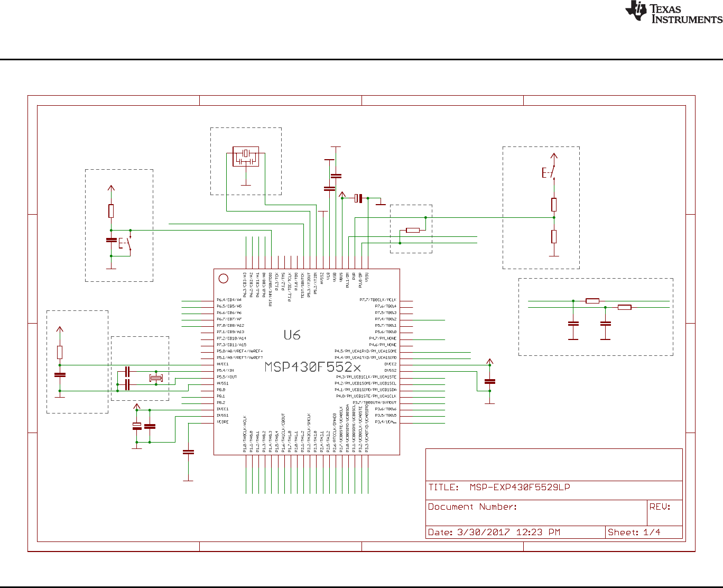Viewport: 723px width, 588px height.
Task: Select the decoupling capacitor next to DVCC2
Action: pos(490,381)
